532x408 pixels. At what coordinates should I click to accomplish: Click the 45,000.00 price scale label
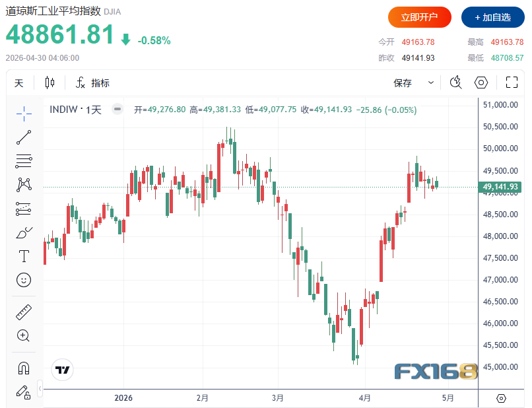tap(500, 367)
